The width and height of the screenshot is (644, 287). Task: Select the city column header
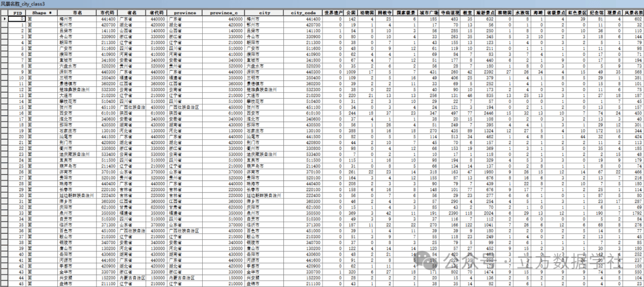pos(265,13)
